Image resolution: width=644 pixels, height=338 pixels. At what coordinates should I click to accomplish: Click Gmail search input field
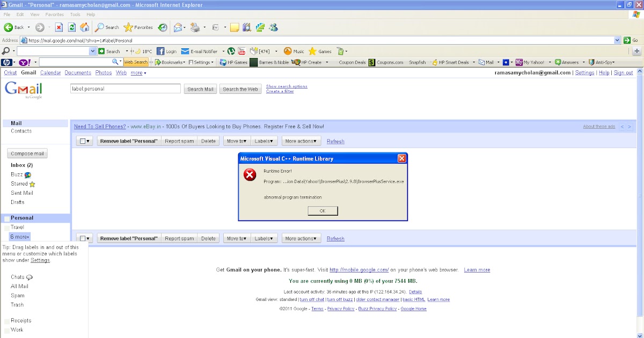tap(125, 89)
